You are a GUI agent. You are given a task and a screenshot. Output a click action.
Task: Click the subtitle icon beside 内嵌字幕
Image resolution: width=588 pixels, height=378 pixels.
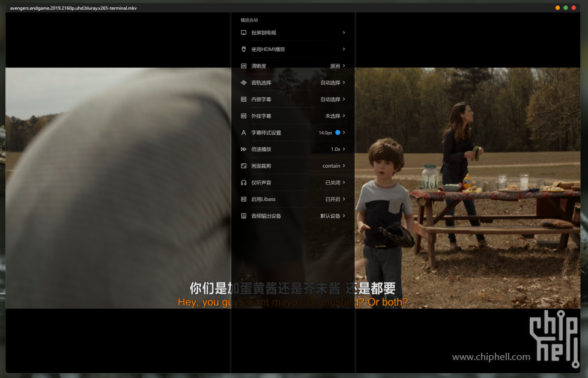tap(243, 99)
